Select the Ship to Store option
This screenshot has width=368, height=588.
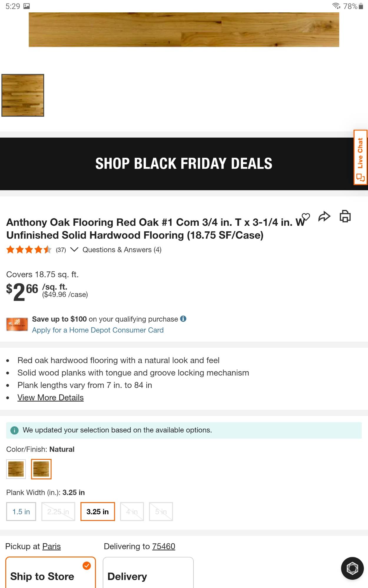pyautogui.click(x=50, y=573)
